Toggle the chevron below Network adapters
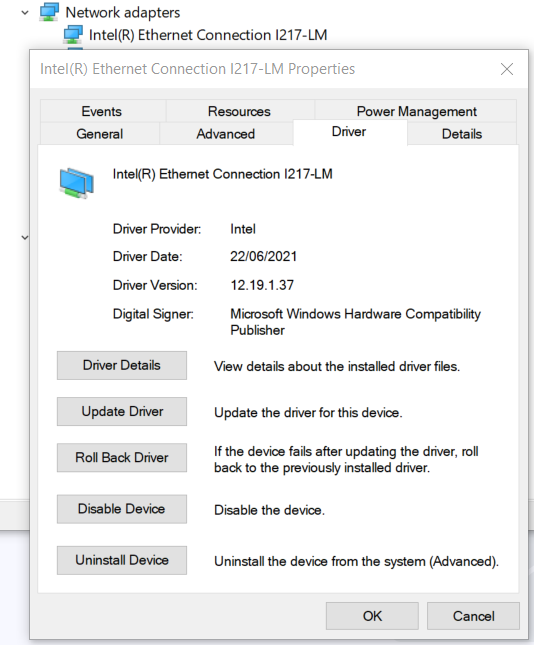 (25, 237)
